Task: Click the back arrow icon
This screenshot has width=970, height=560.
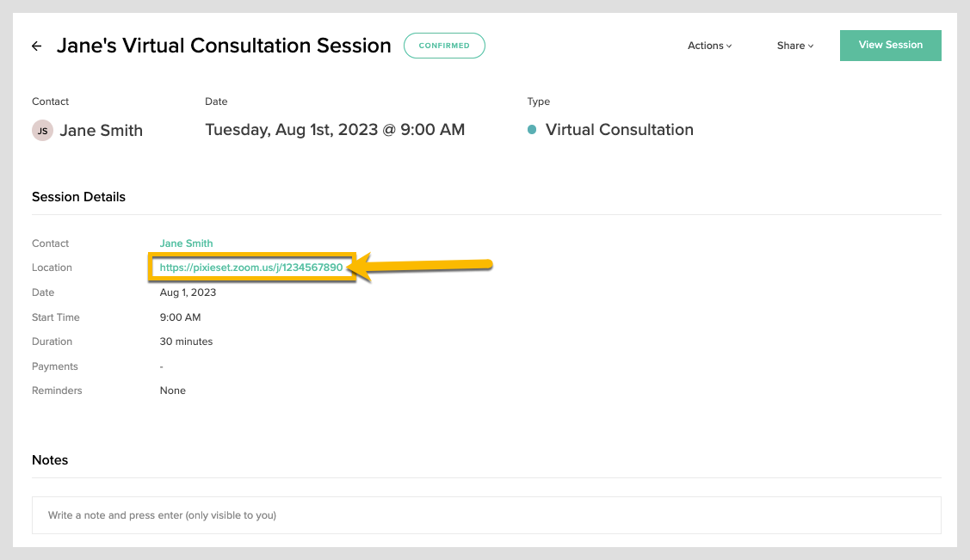Action: 37,46
